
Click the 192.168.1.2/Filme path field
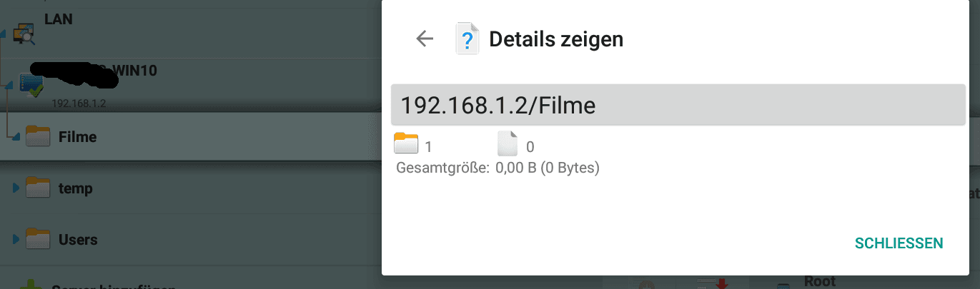(678, 105)
